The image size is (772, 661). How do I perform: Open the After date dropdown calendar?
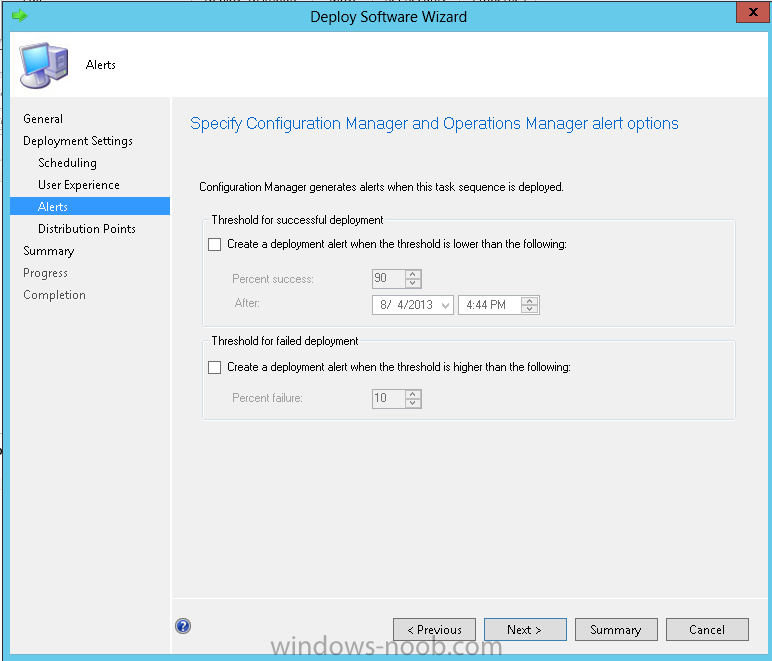click(x=444, y=304)
